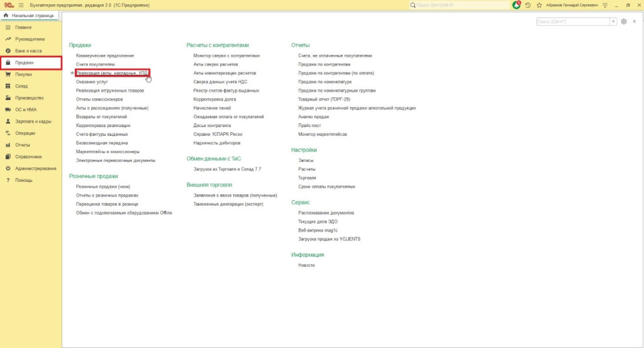This screenshot has height=348, width=644.
Task: Toggle favorite star beside Реализация (акты, накладные, УПД)
Action: [x=72, y=73]
